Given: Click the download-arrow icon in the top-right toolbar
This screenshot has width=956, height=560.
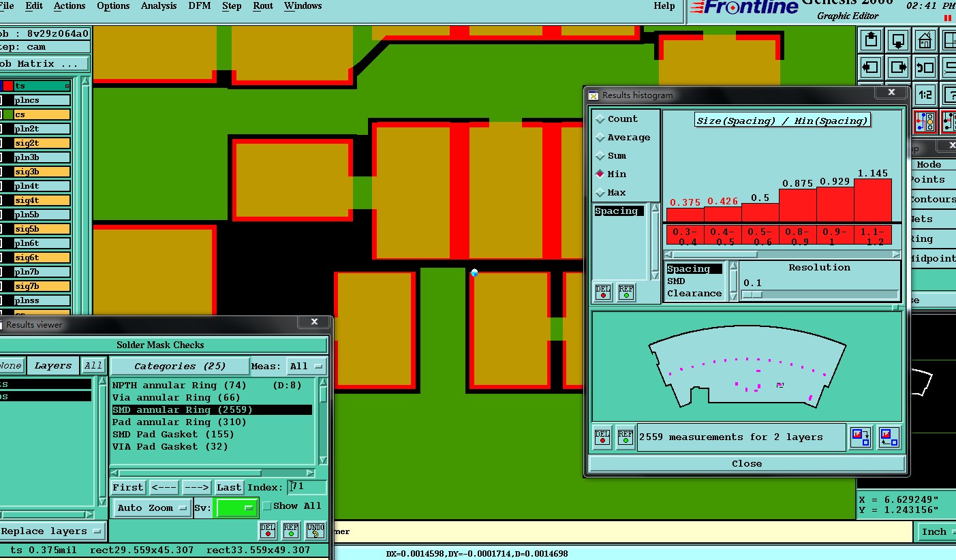Looking at the screenshot, I should click(899, 40).
